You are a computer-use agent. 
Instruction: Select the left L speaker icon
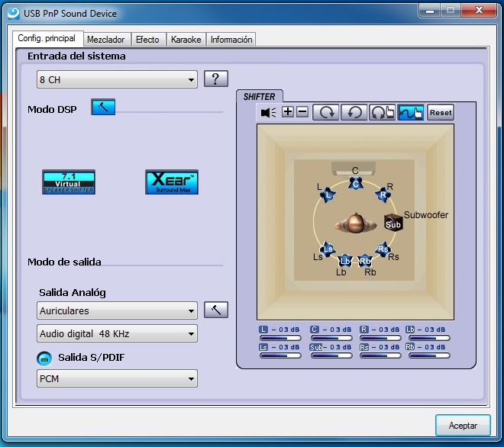point(328,195)
